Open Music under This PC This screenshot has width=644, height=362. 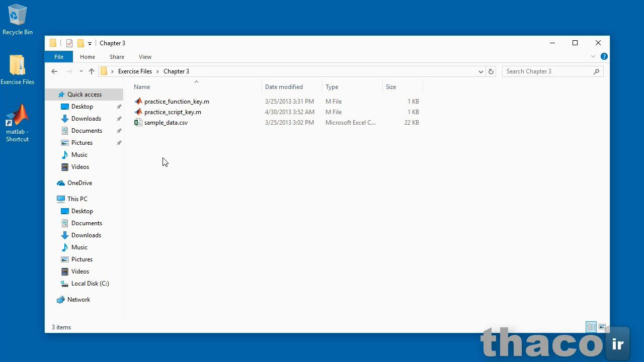pyautogui.click(x=79, y=247)
